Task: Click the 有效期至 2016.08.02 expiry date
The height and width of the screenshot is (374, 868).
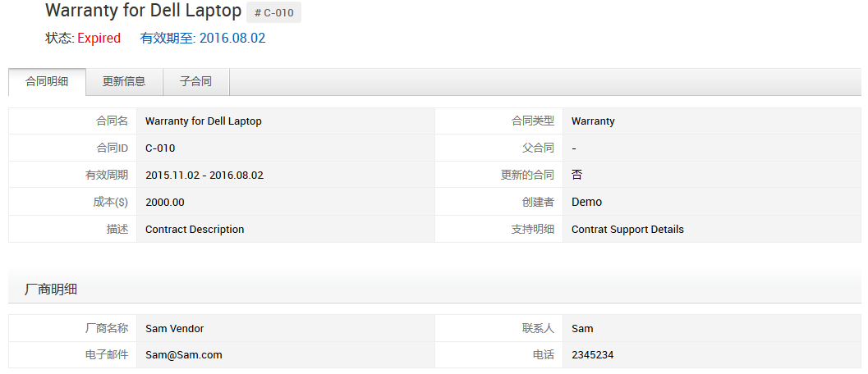Action: [203, 39]
